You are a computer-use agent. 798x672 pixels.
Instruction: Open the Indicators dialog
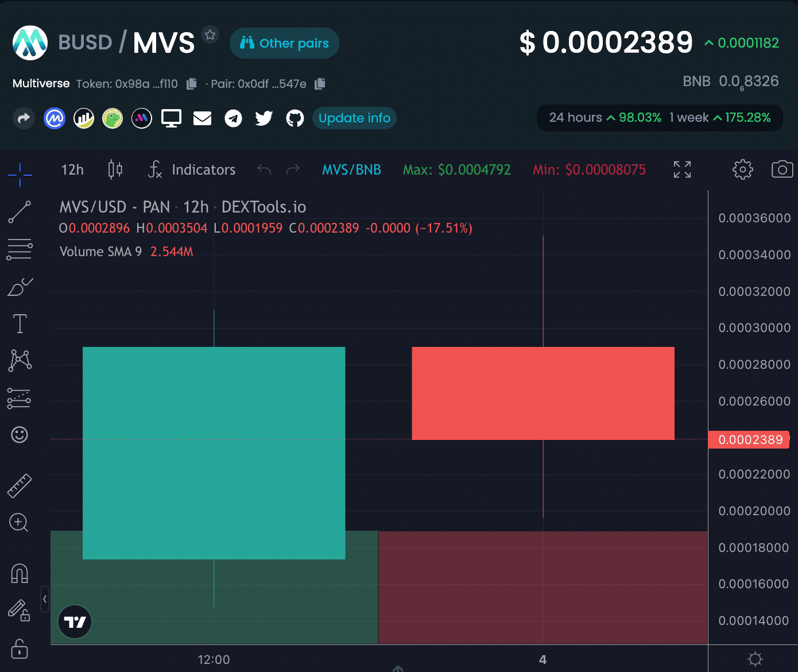point(192,169)
